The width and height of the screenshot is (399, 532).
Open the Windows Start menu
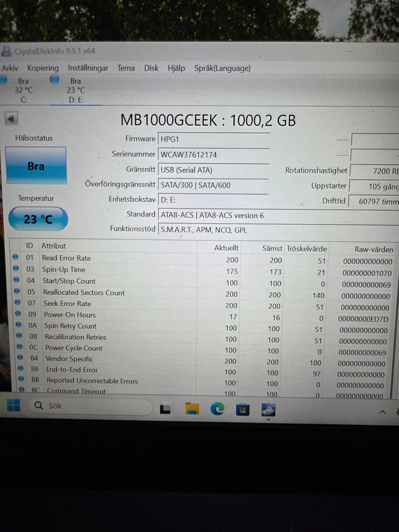click(13, 405)
